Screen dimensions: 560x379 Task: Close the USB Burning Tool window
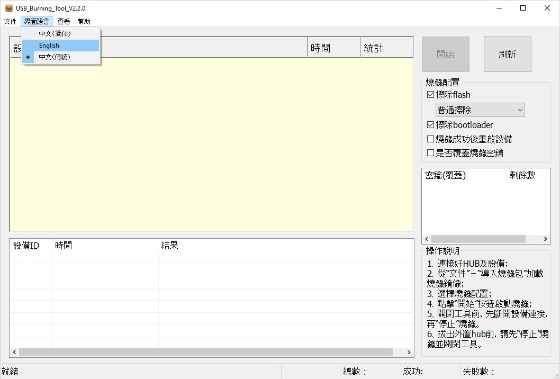click(547, 8)
